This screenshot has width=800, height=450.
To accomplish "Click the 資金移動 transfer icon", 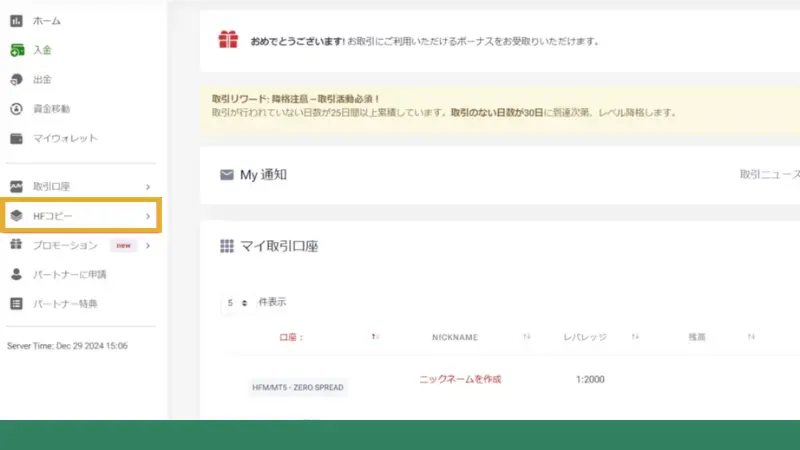I will point(16,109).
